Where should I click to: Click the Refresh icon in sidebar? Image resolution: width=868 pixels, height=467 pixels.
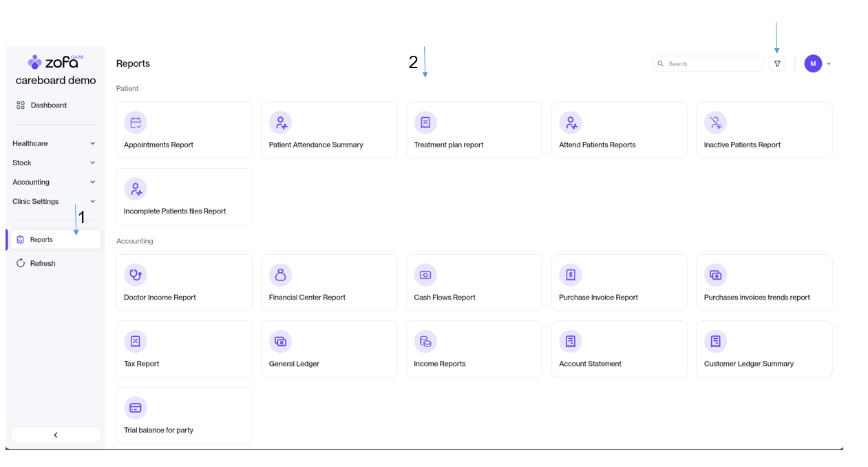pyautogui.click(x=21, y=263)
